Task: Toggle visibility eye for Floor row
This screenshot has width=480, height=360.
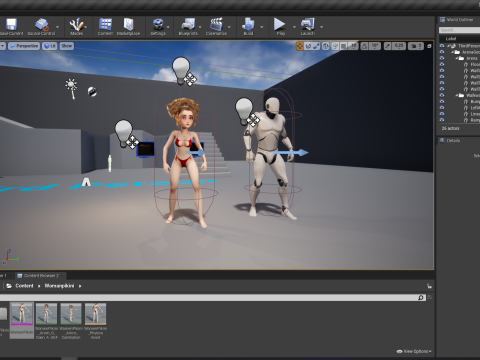Action: coord(442,64)
